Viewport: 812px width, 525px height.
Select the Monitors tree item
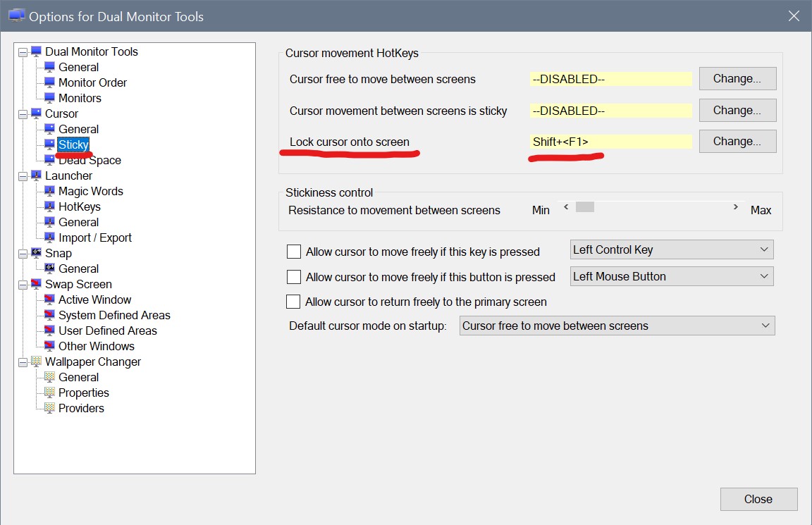pos(80,98)
